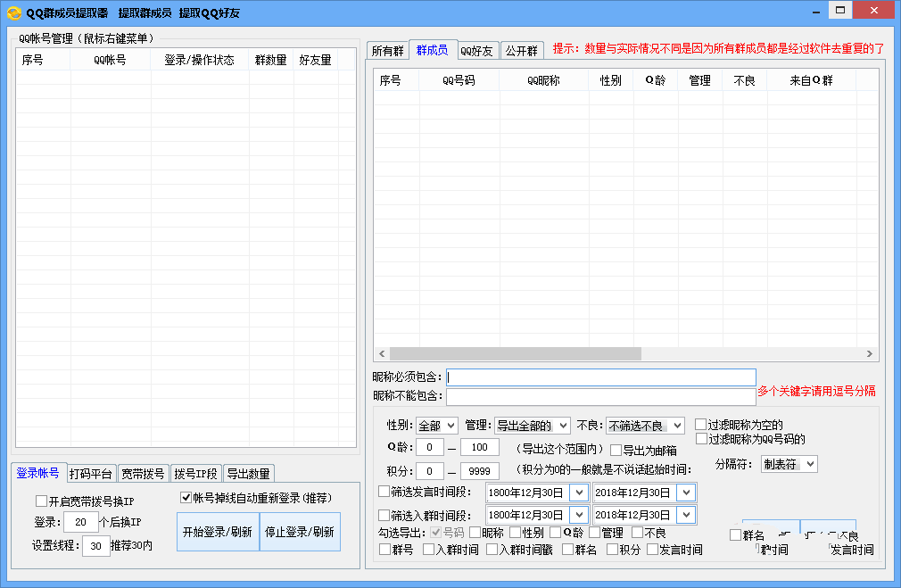This screenshot has height=588, width=901.
Task: Uncheck 帐号掉线自动重新登录 option
Action: click(x=186, y=497)
